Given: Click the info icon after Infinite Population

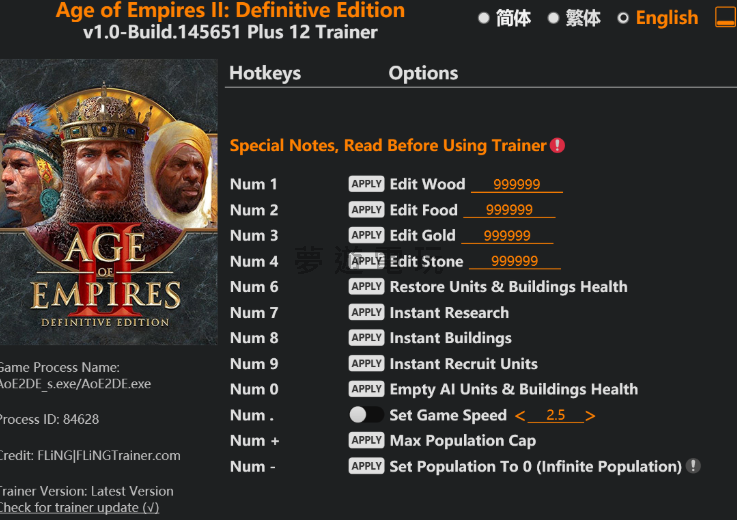Looking at the screenshot, I should (x=693, y=466).
